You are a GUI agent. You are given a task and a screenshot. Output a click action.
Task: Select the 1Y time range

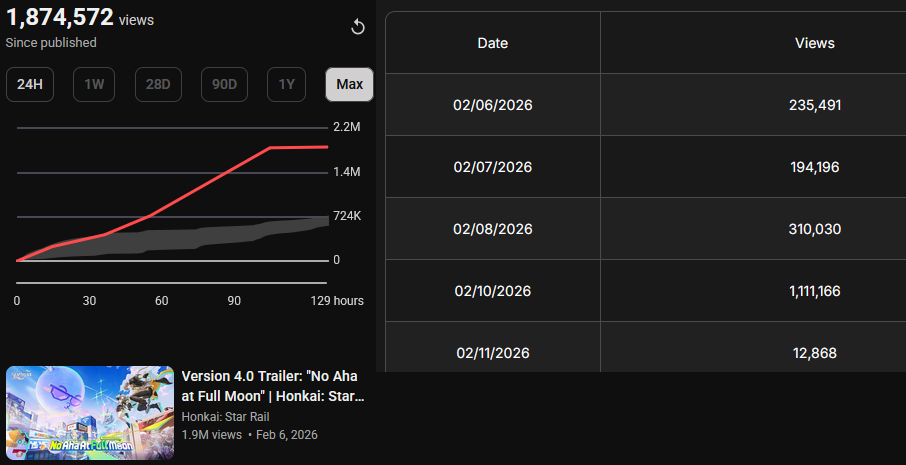(x=287, y=85)
